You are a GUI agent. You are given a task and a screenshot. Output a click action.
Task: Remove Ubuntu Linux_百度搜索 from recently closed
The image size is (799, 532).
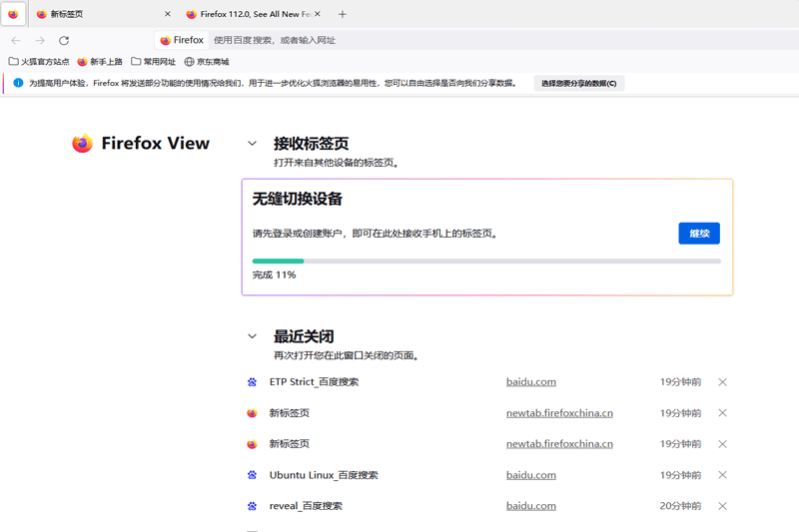coord(722,475)
